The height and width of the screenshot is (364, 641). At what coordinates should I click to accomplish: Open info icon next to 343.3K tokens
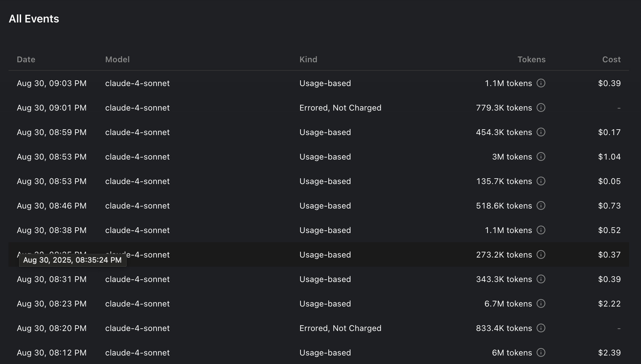(x=541, y=279)
